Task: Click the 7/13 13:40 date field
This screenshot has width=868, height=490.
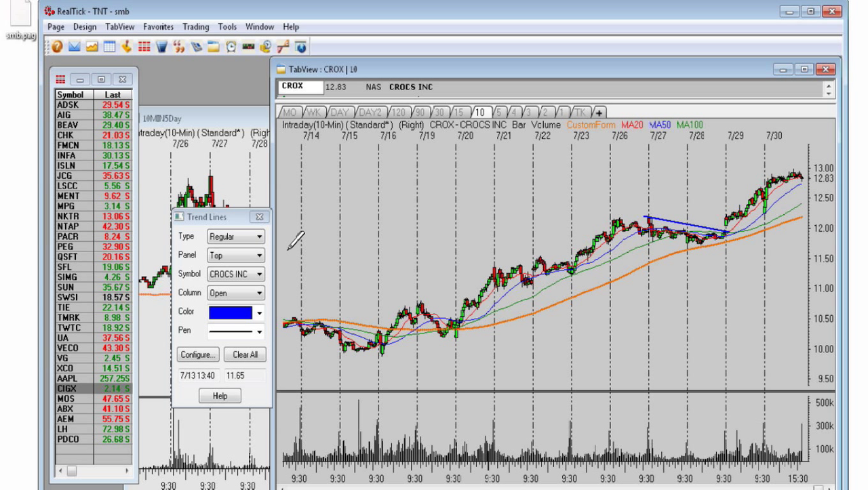Action: [x=199, y=375]
